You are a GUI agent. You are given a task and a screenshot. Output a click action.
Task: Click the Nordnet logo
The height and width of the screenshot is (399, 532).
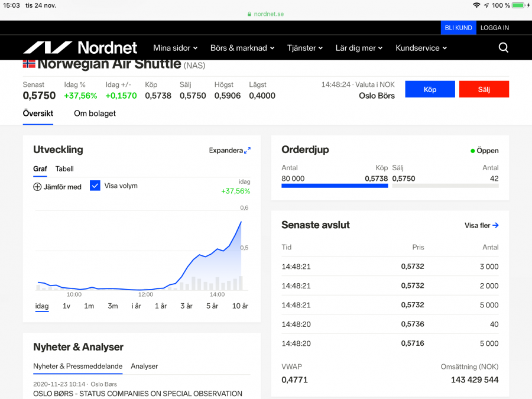[80, 48]
